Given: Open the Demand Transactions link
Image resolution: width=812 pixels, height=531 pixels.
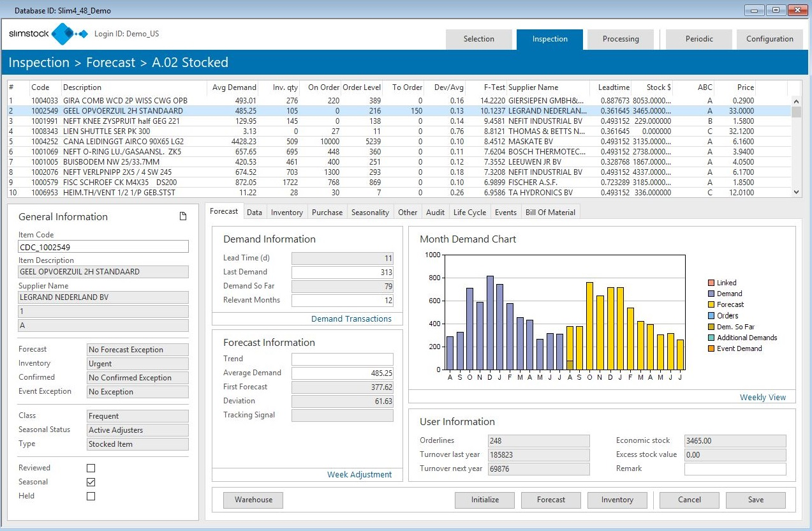Looking at the screenshot, I should pos(351,319).
